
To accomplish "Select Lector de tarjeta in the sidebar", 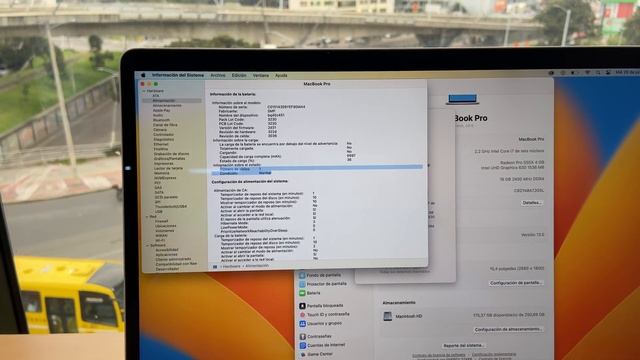I will coord(168,168).
